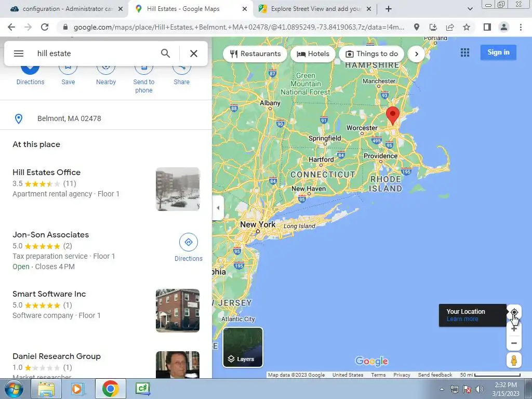This screenshot has height=399, width=532.
Task: Toggle the Layers map view
Action: tap(243, 347)
